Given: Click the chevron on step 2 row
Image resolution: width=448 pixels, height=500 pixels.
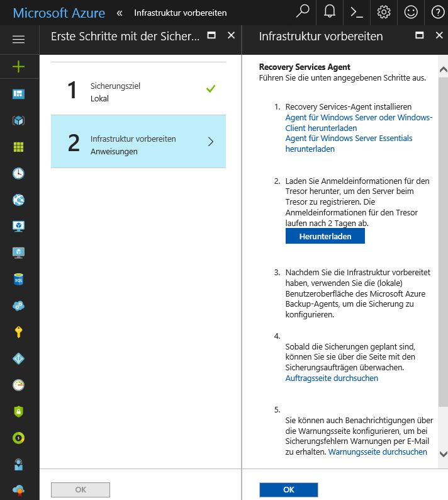Looking at the screenshot, I should pos(211,142).
